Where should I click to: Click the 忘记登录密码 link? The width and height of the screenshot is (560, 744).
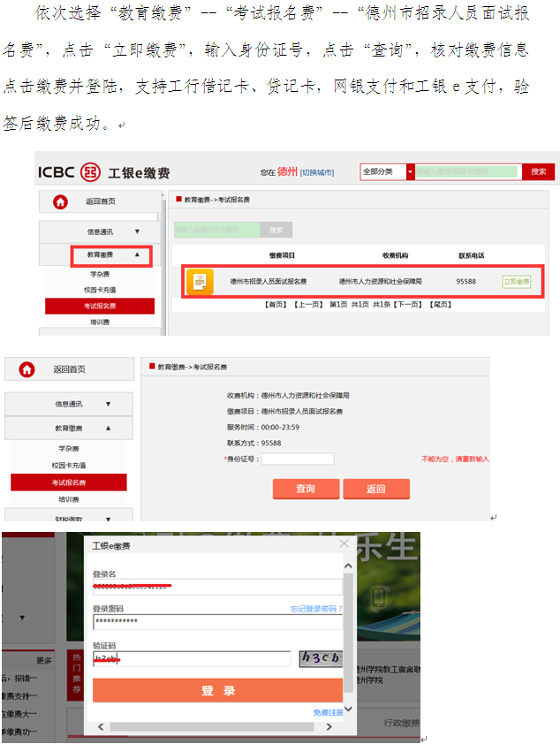tap(316, 609)
